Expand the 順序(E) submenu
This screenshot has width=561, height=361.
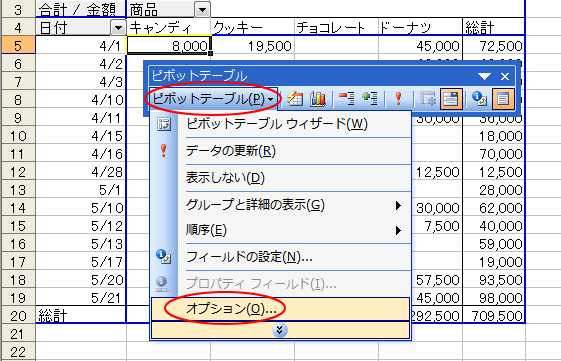[280, 230]
